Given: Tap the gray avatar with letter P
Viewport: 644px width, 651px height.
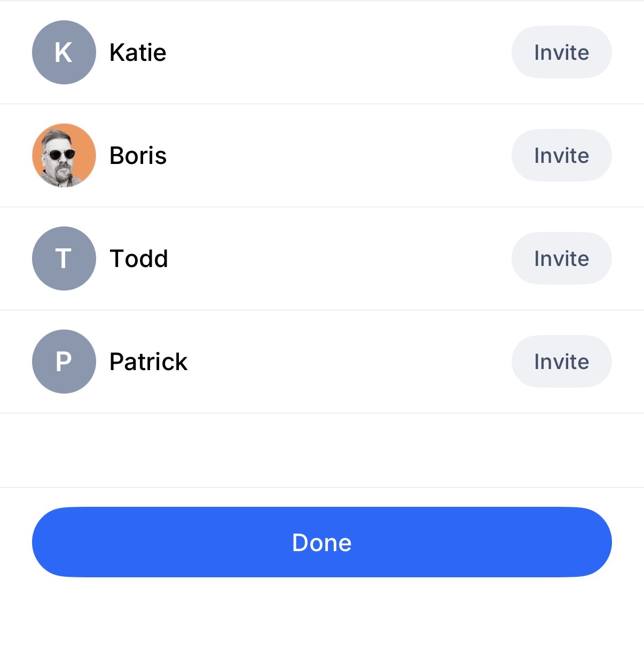Looking at the screenshot, I should click(64, 362).
